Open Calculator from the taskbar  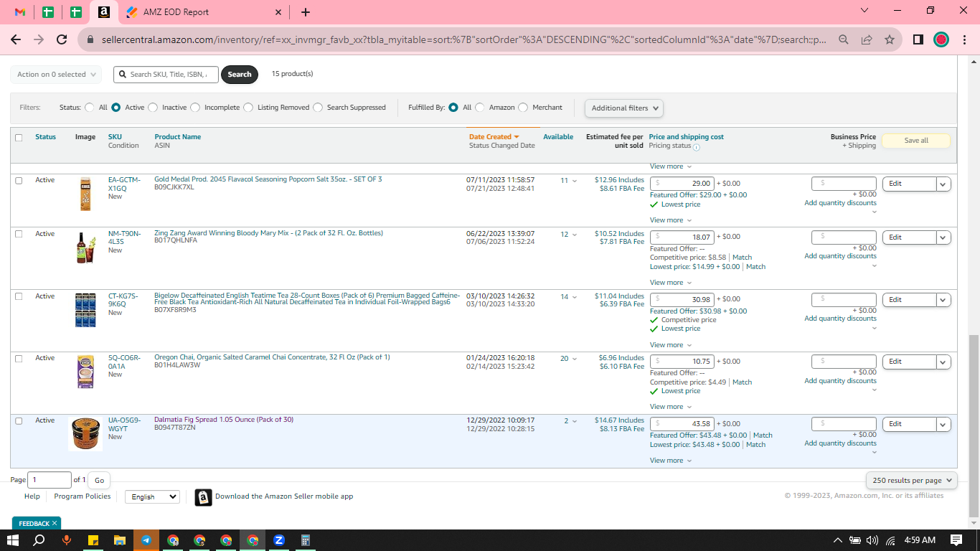[305, 540]
